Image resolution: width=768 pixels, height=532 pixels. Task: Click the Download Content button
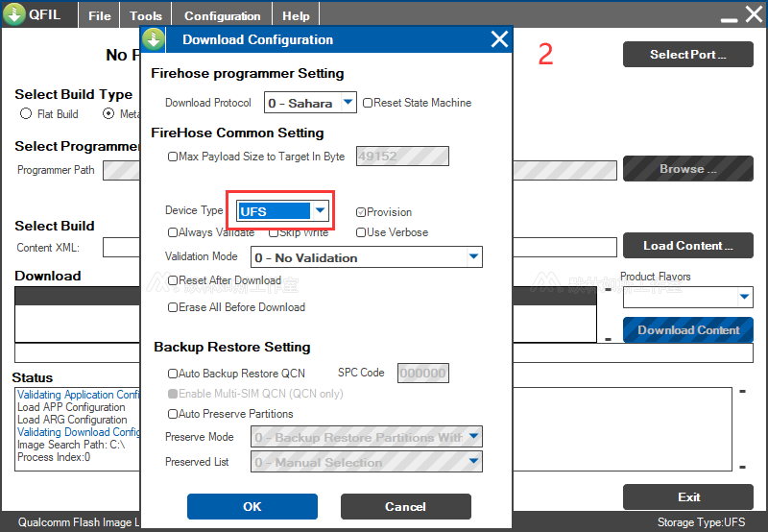[x=688, y=329]
